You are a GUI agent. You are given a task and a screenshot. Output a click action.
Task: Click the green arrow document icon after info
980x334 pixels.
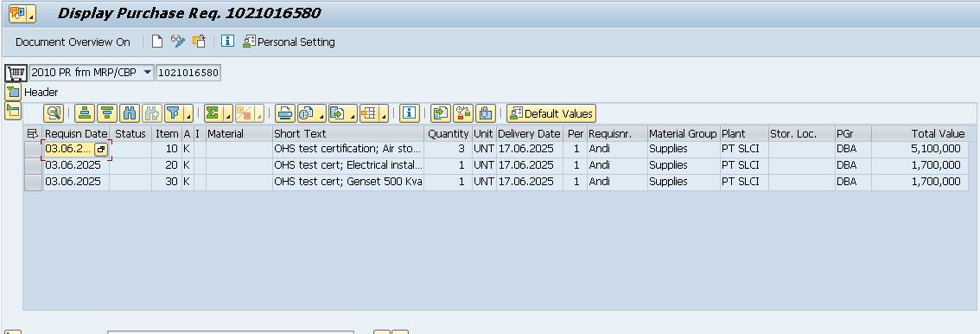(x=441, y=113)
